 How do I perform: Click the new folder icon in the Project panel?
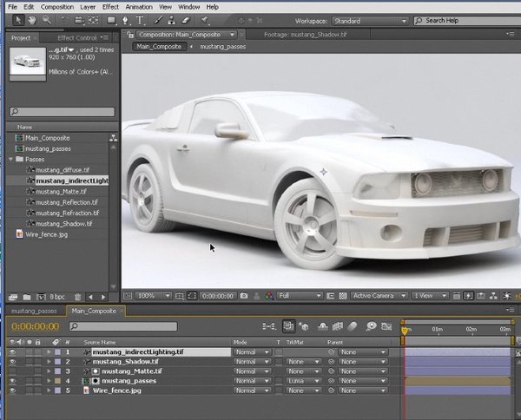(27, 298)
